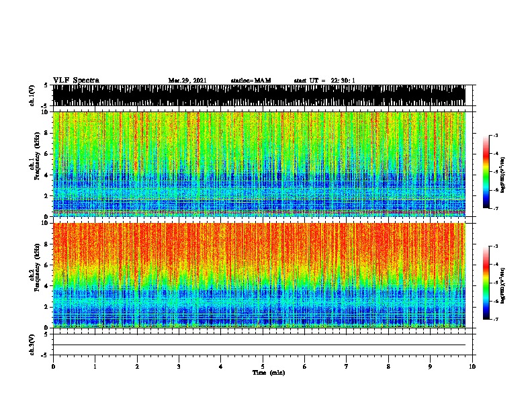Click the ch.1 frequency tick label "2"
This screenshot has height=411, width=532.
pyautogui.click(x=46, y=196)
